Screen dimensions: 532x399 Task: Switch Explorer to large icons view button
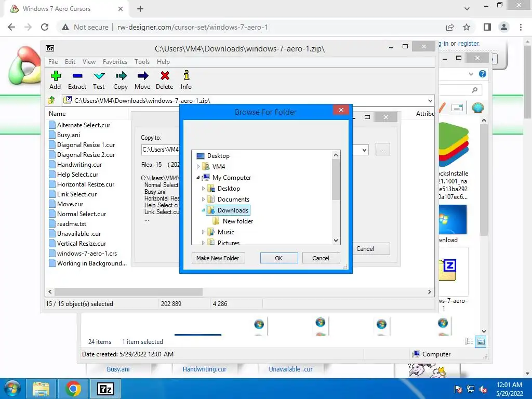coord(481,342)
